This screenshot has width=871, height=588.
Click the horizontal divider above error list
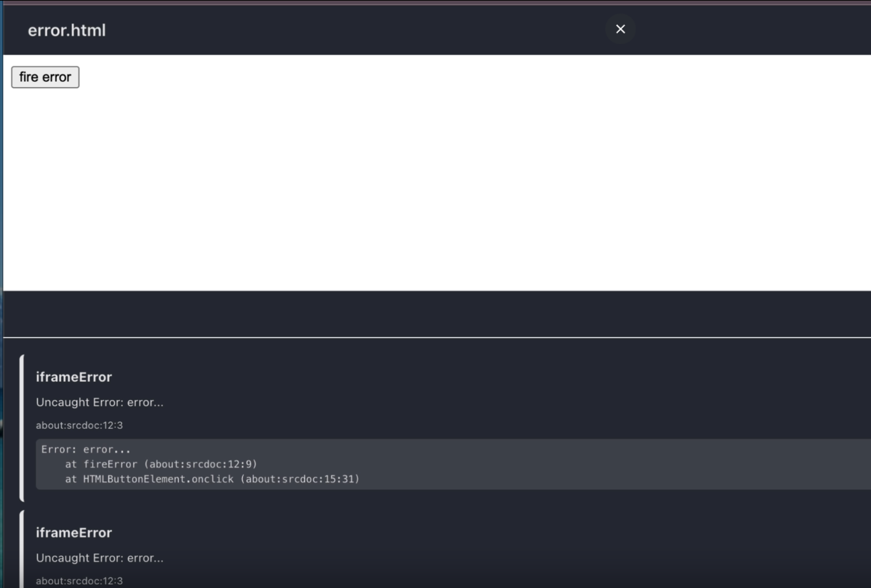click(437, 337)
